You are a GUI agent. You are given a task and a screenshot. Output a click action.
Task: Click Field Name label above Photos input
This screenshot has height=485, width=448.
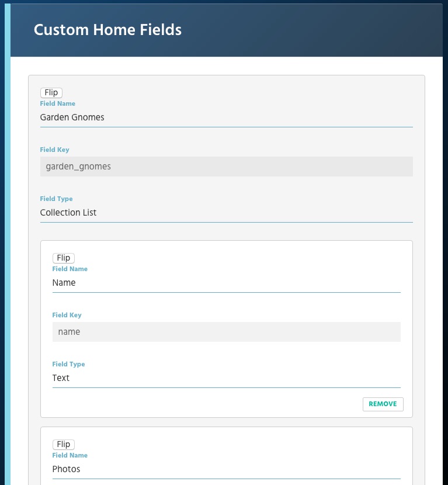(70, 456)
